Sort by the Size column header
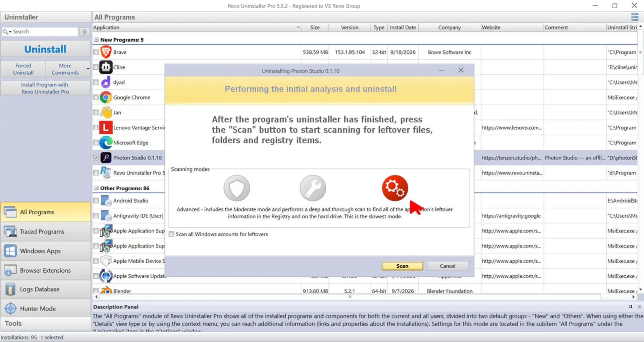This screenshot has height=342, width=644. coord(315,27)
